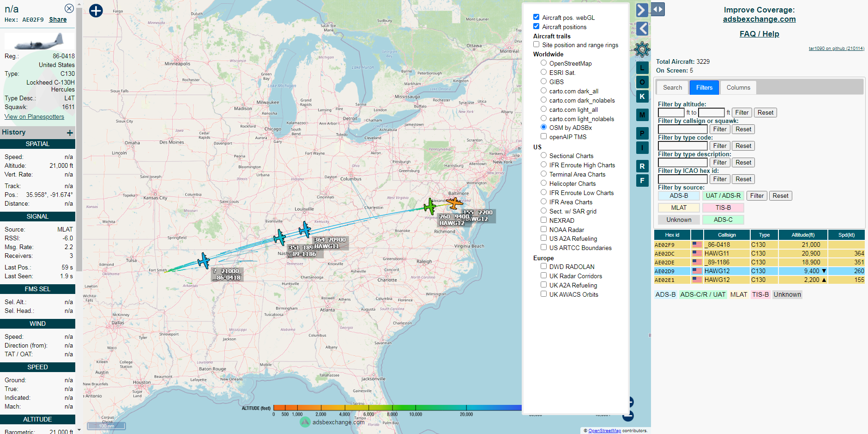
Task: Toggle the R map button
Action: click(642, 166)
